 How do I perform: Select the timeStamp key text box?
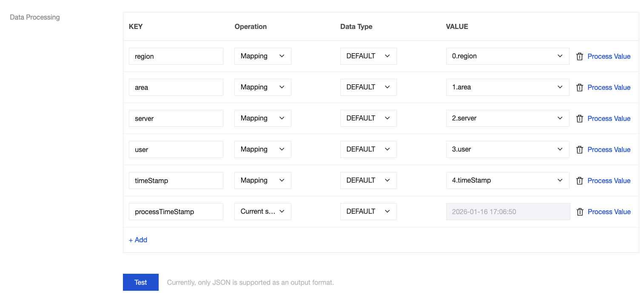[176, 181]
